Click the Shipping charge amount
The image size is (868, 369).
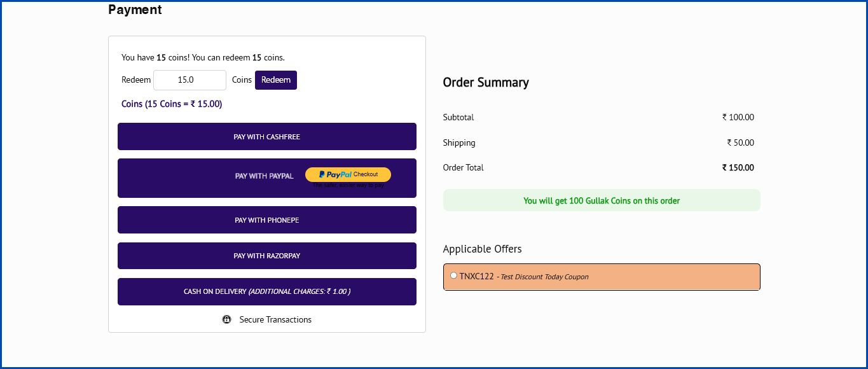click(740, 143)
